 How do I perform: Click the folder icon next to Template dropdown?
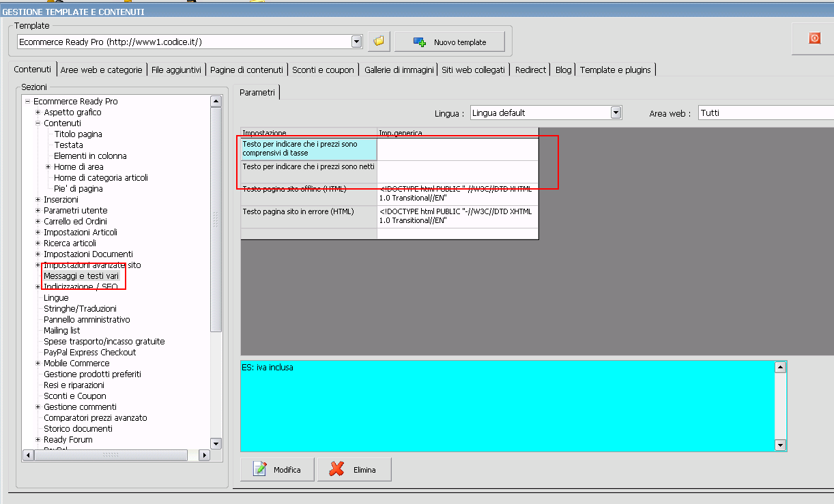[378, 42]
